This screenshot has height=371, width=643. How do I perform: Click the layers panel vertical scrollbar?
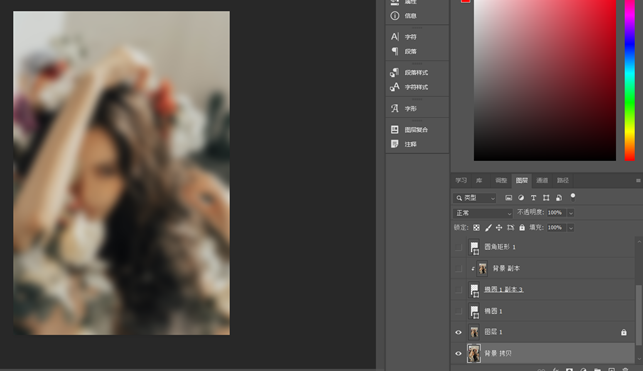tap(638, 315)
